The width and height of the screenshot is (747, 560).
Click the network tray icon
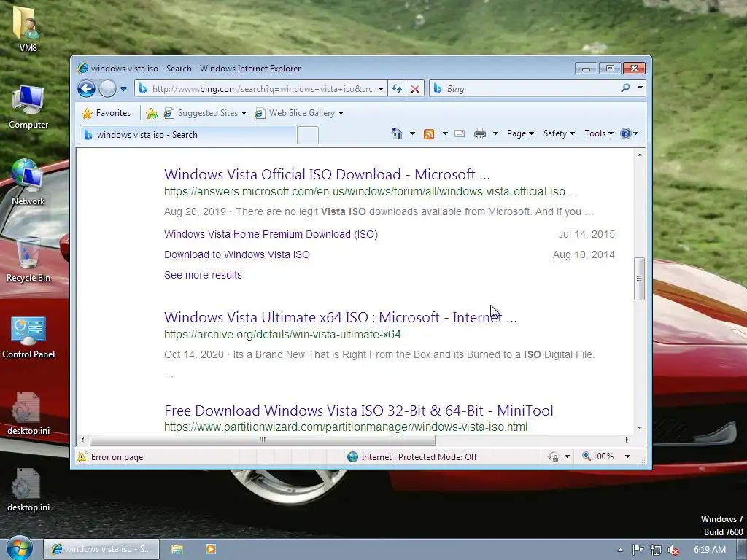coord(656,550)
